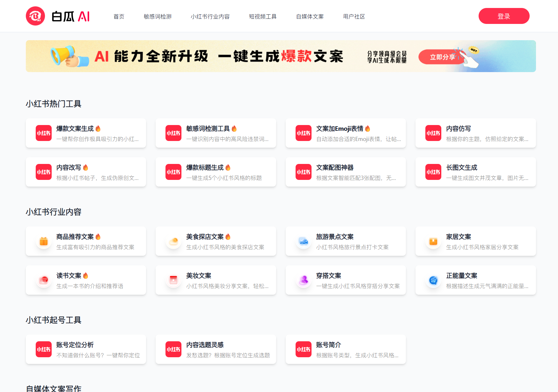Click the 小红书 icon beside 爆款标题生成
Screen dimensions: 558x392
tap(173, 172)
